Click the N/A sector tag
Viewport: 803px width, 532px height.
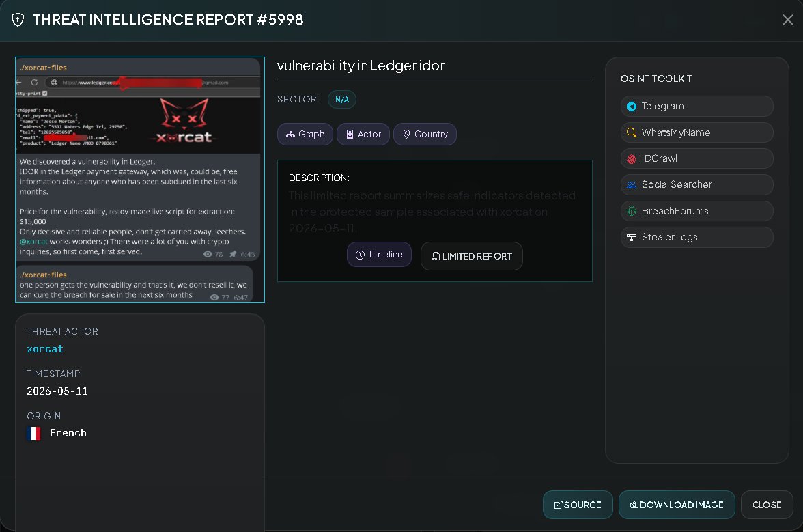(342, 99)
